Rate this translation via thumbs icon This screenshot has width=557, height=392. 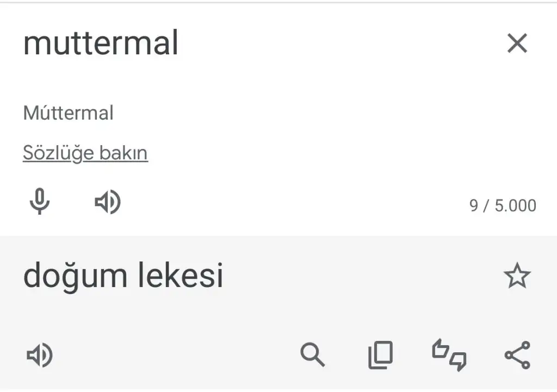pyautogui.click(x=449, y=354)
